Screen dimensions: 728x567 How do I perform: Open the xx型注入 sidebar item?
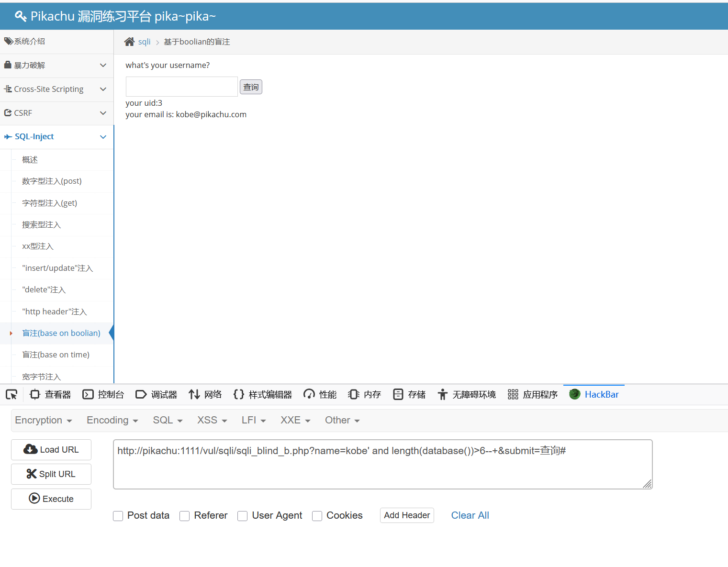click(x=38, y=246)
